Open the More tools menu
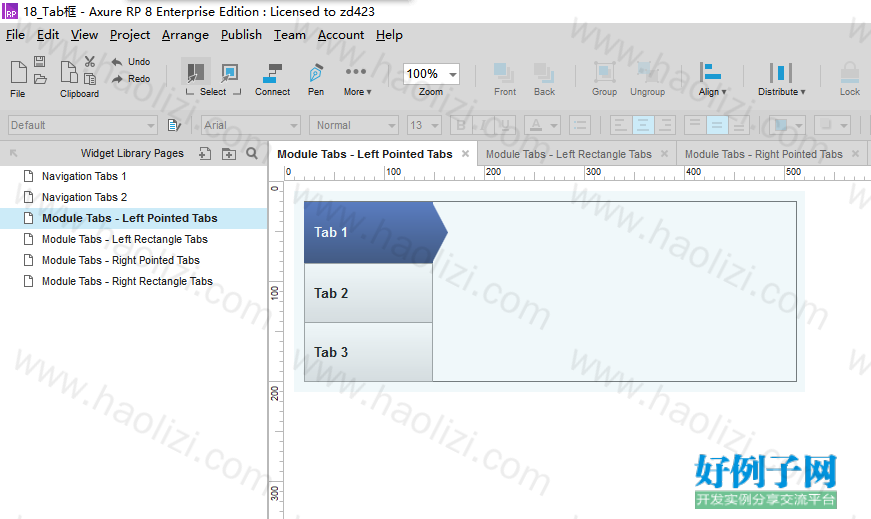The image size is (871, 519). (x=357, y=79)
